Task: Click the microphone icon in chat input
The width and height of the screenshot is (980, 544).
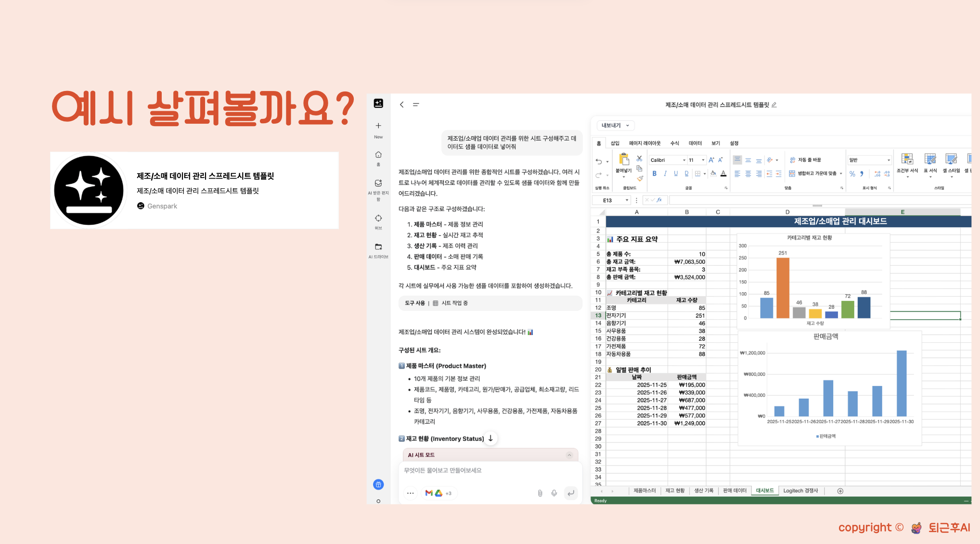Action: [554, 493]
